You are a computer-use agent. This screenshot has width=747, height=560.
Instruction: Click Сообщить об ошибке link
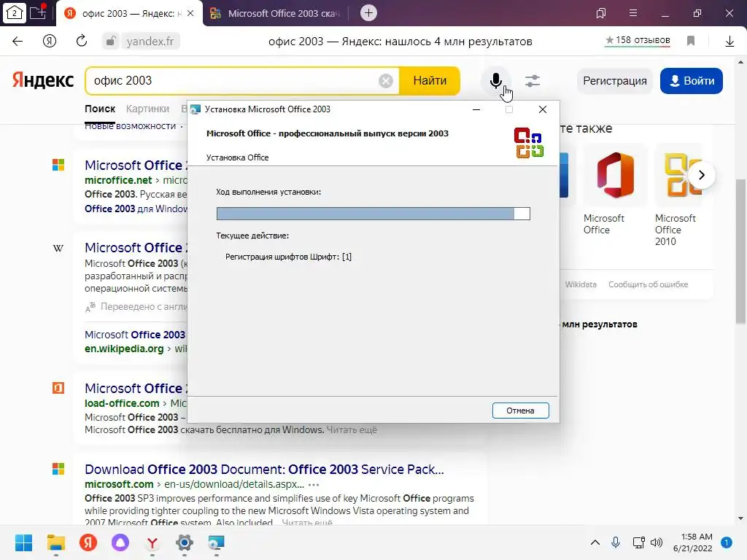648,284
